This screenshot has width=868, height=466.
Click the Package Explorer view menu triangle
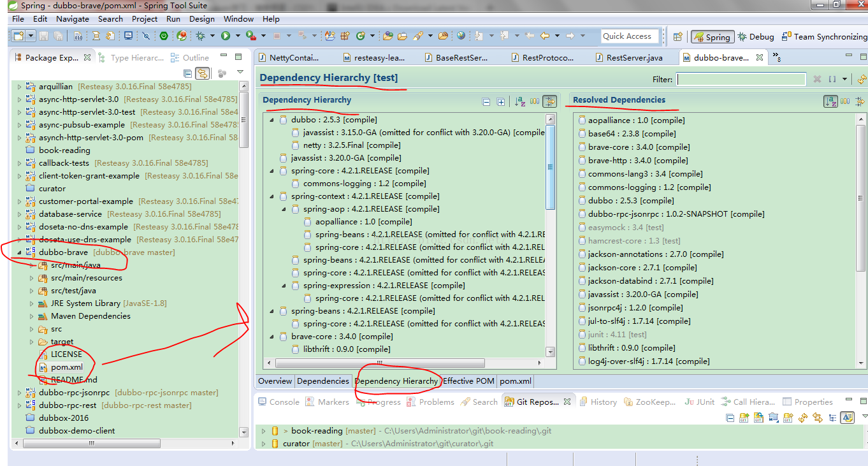[240, 72]
